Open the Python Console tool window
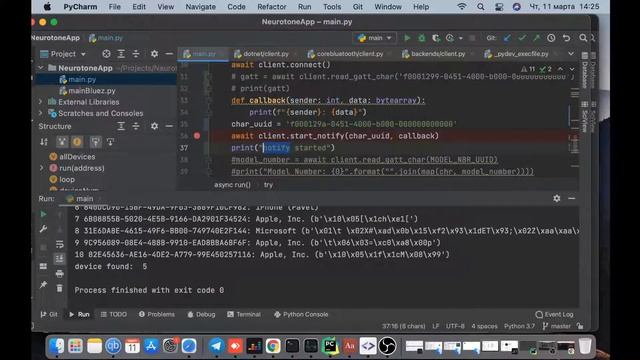This screenshot has height=360, width=640. tap(301, 314)
